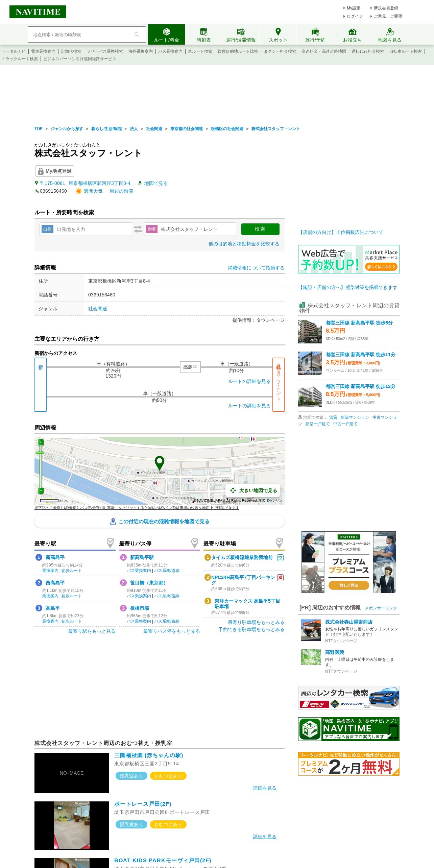Click the map zoom-out minus button
The width and height of the screenshot is (434, 868).
pyautogui.click(x=41, y=491)
